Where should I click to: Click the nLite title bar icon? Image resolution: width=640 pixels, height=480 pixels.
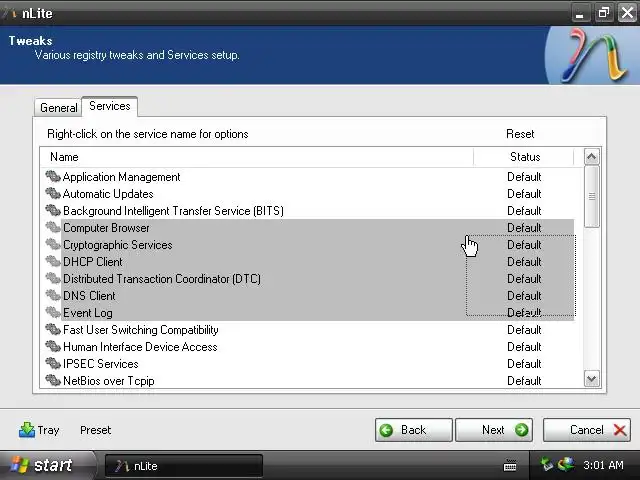[x=10, y=13]
